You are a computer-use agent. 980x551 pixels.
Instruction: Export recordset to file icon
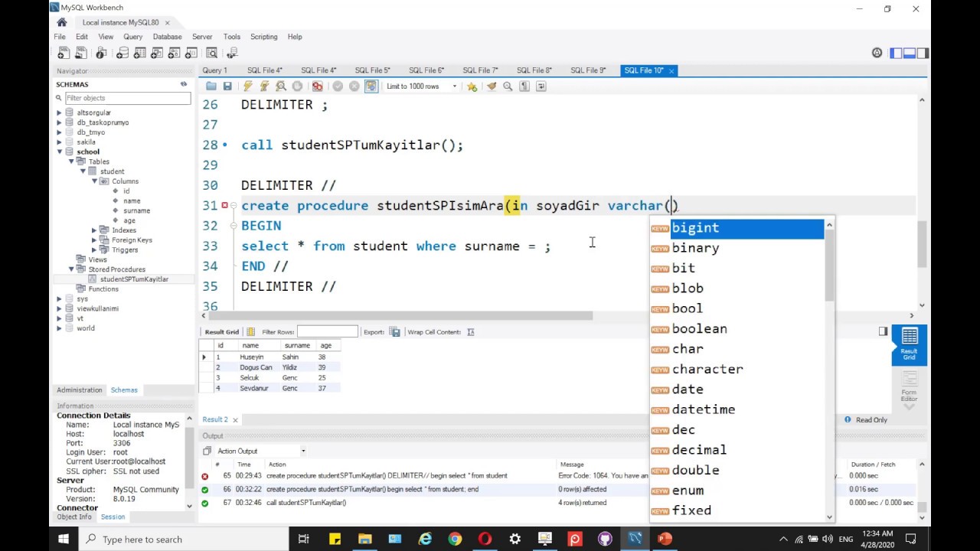(395, 332)
